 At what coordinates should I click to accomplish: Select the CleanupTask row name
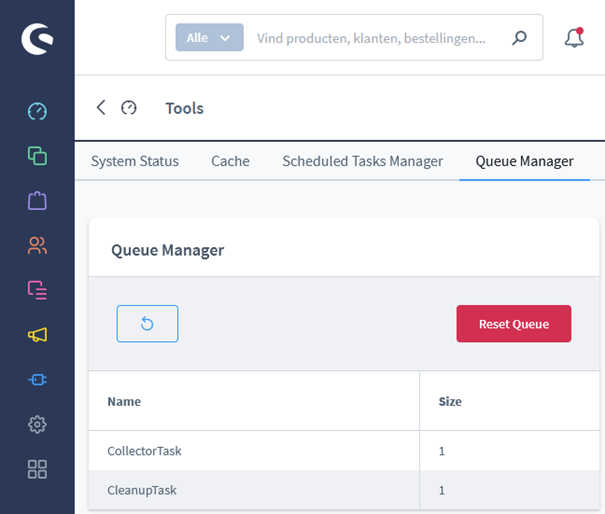pyautogui.click(x=142, y=490)
